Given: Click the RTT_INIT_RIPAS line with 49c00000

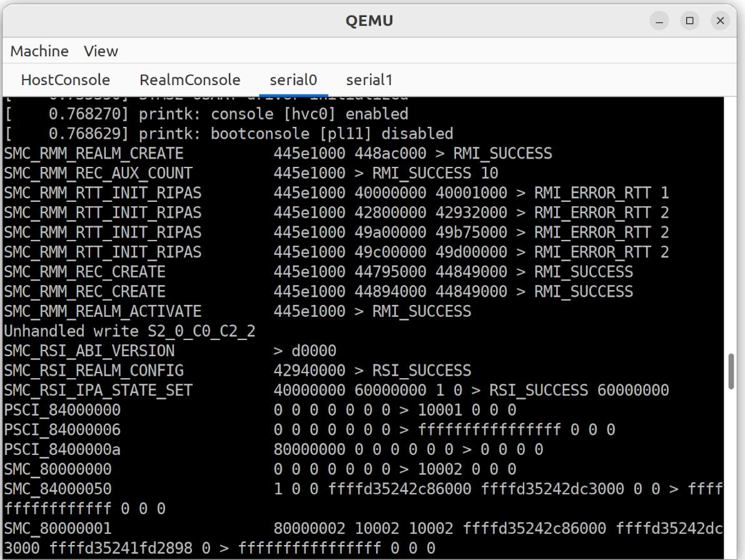Looking at the screenshot, I should pos(337,252).
